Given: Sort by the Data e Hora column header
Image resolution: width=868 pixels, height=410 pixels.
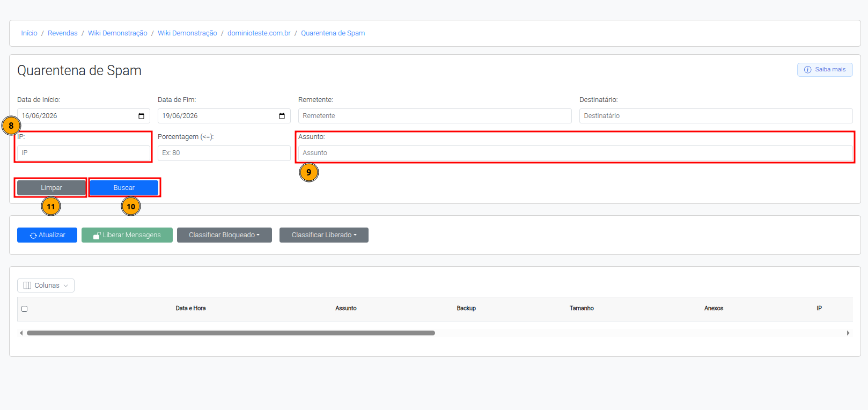Looking at the screenshot, I should tap(190, 309).
